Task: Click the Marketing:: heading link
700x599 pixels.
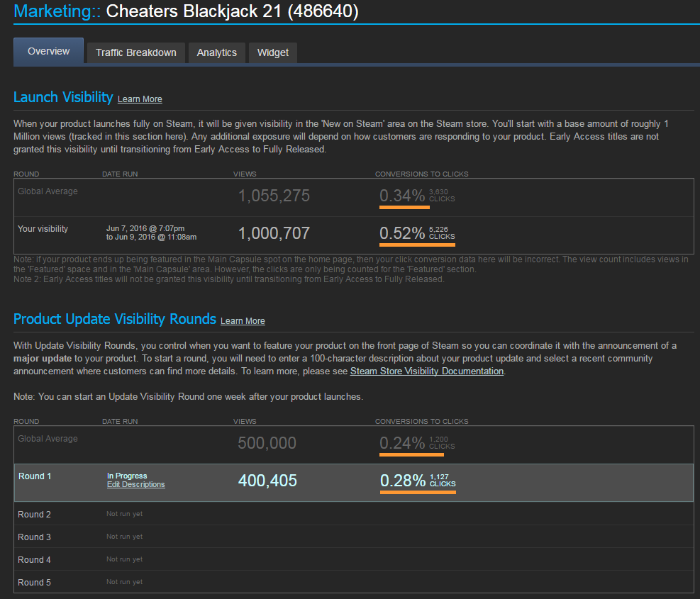Action: 57,11
